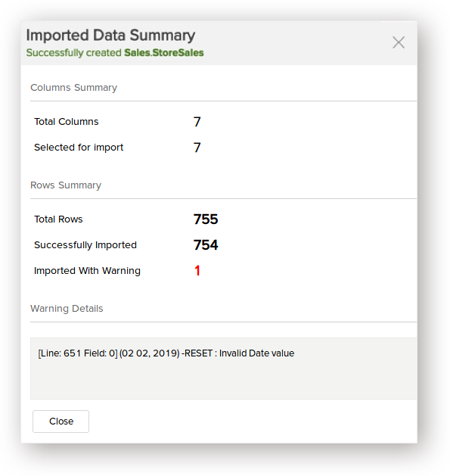
Task: Click the Imported With Warning label
Action: pos(87,271)
